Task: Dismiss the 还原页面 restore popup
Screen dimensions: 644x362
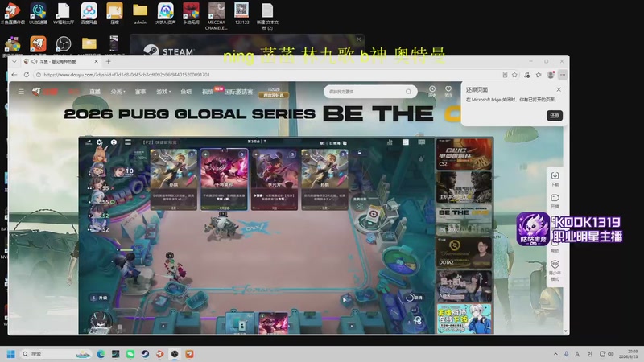Action: (559, 89)
